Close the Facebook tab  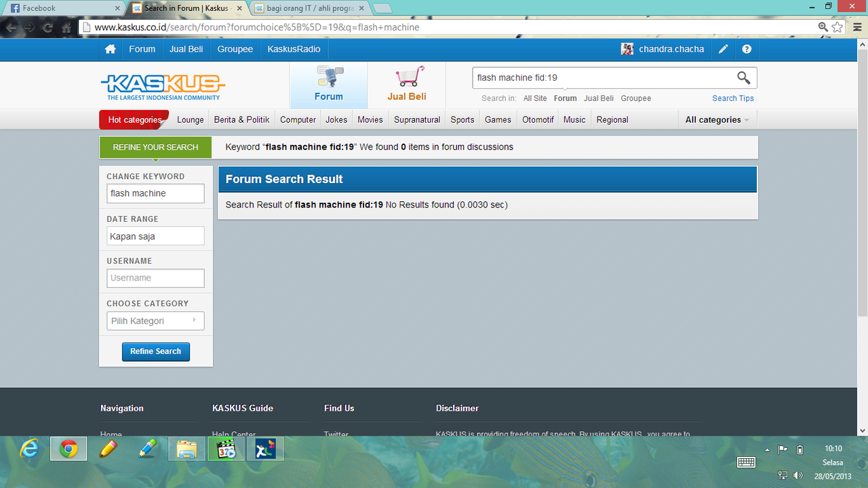tap(117, 8)
